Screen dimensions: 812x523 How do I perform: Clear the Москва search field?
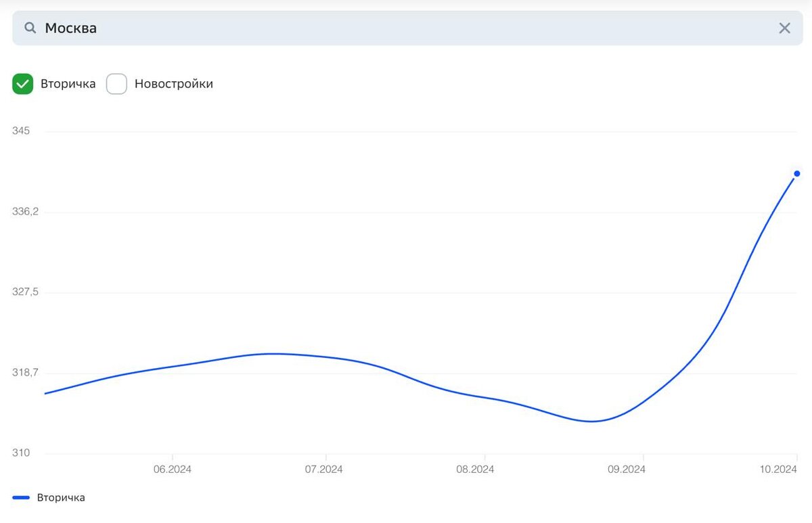(x=784, y=28)
